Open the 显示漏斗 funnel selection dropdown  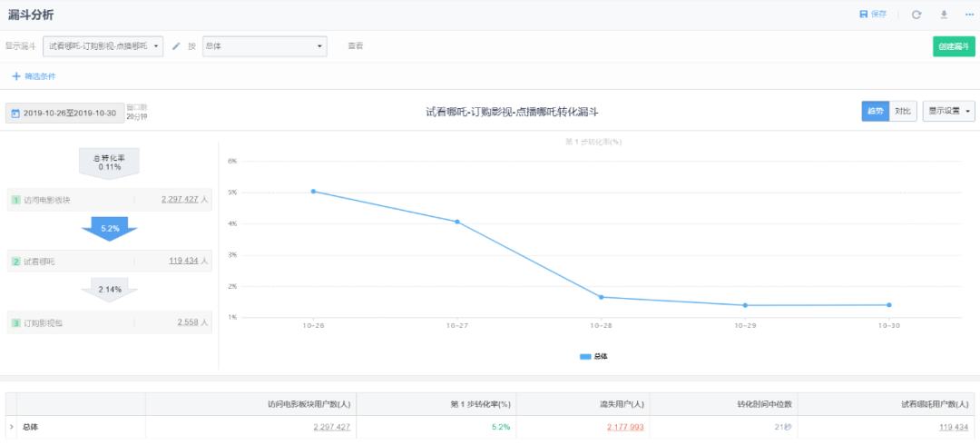point(103,46)
